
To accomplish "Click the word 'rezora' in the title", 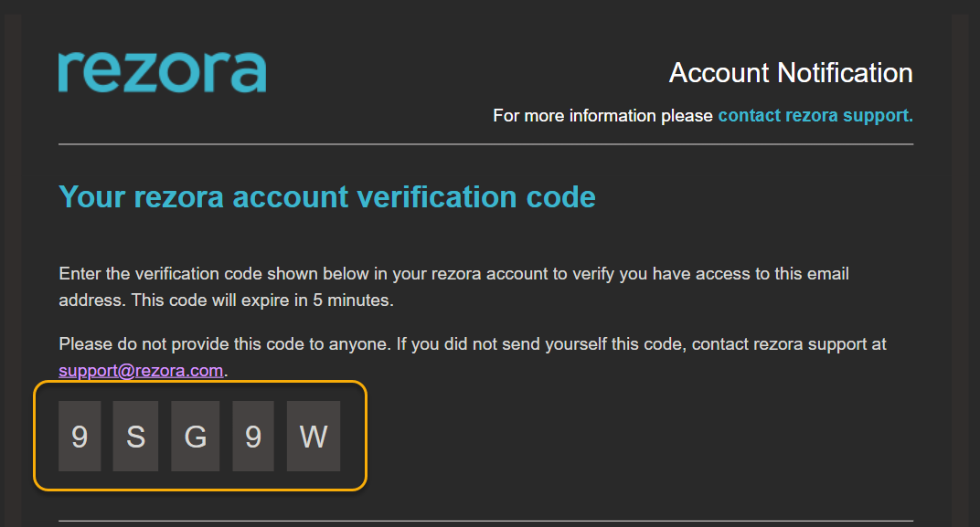I will [179, 197].
